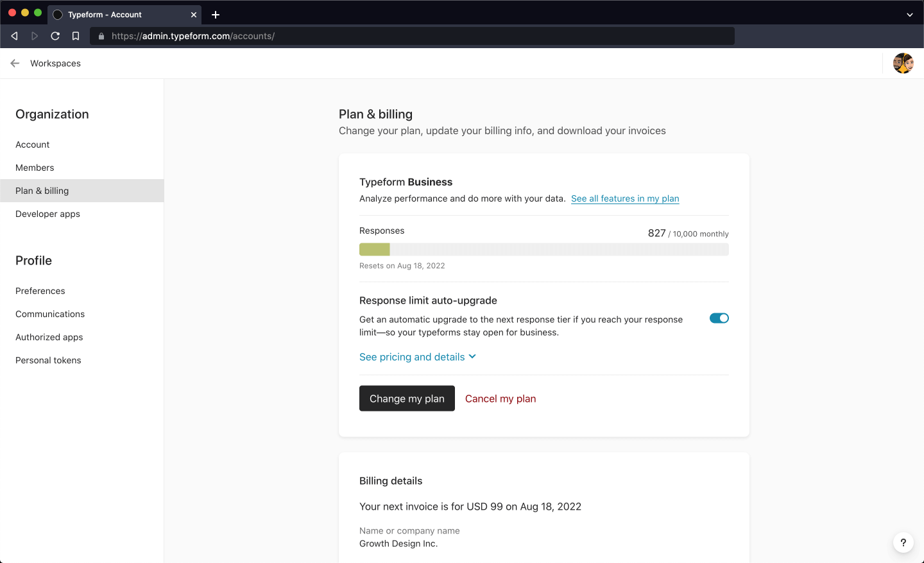
Task: Click the browser back arrow icon
Action: tap(14, 36)
